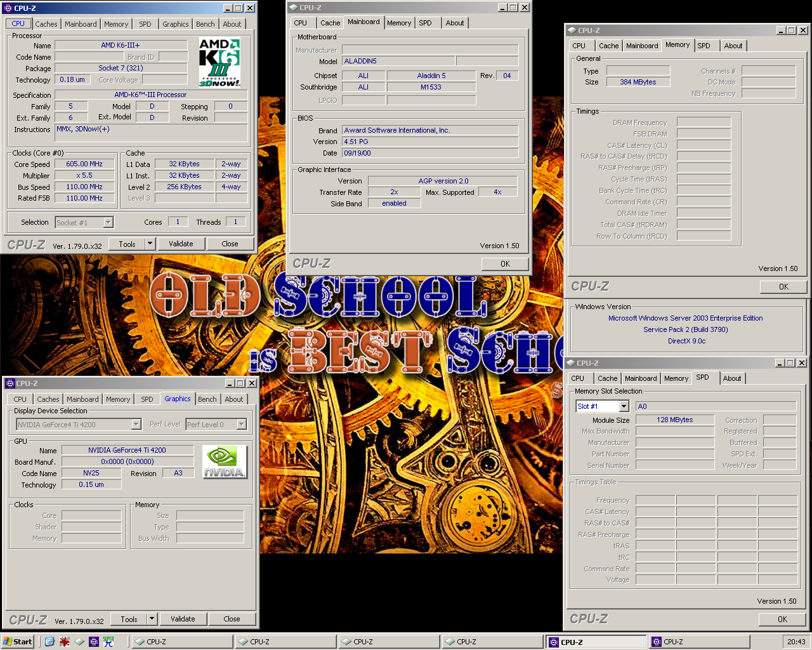Open Graphics tab in the AMD K6-III+ window

(x=176, y=24)
